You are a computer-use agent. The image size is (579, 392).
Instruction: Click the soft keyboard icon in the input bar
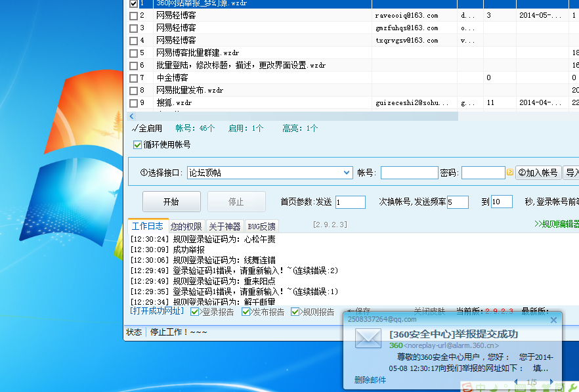(521, 387)
